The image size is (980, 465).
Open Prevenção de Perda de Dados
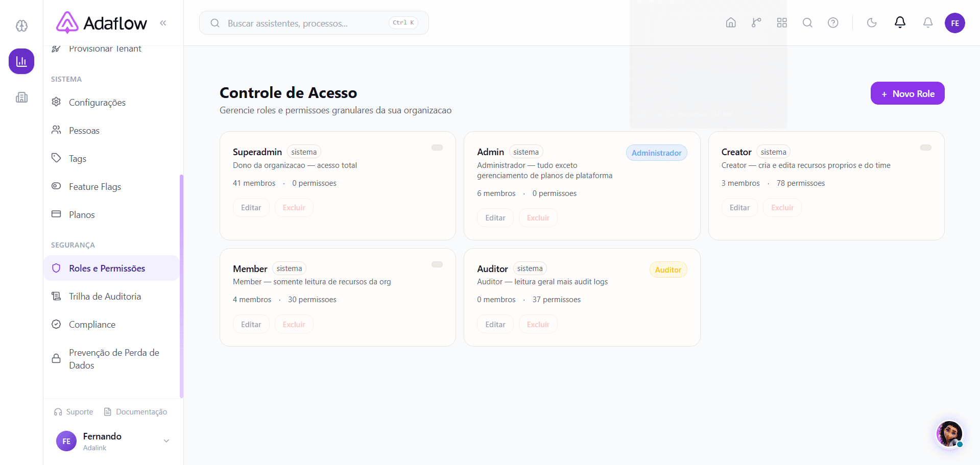(111, 359)
